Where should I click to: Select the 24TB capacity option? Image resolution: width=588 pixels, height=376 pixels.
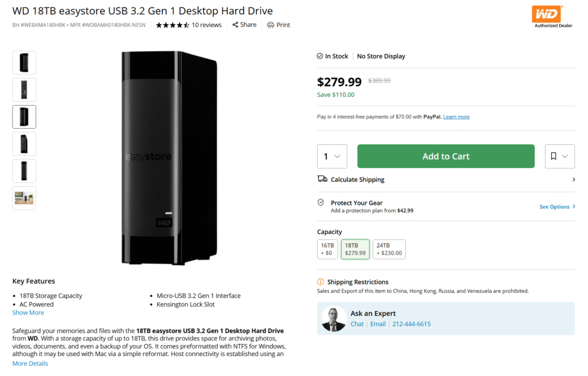click(389, 249)
